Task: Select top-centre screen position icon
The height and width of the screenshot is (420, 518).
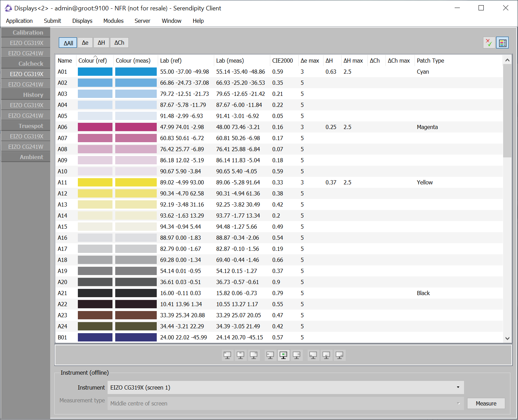Action: pyautogui.click(x=240, y=355)
